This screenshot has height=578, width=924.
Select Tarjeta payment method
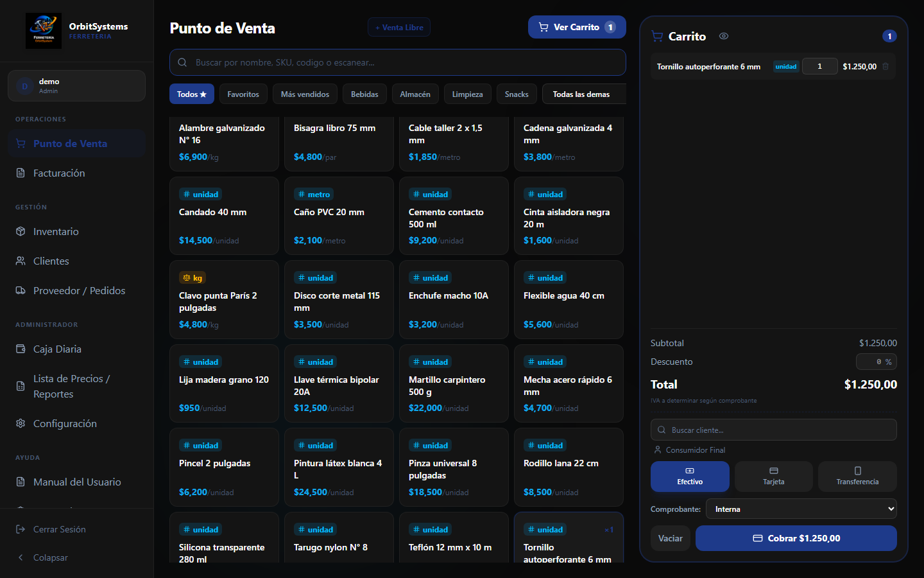[773, 477]
